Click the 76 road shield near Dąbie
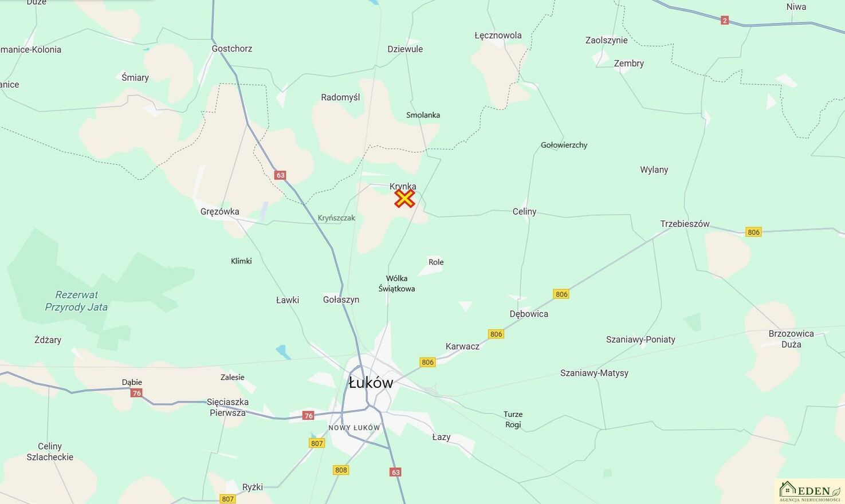The height and width of the screenshot is (504, 845). [136, 393]
